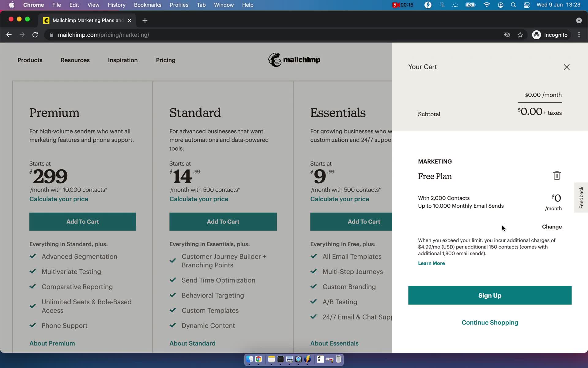Click the 'Free Plan' heading text

pyautogui.click(x=435, y=176)
